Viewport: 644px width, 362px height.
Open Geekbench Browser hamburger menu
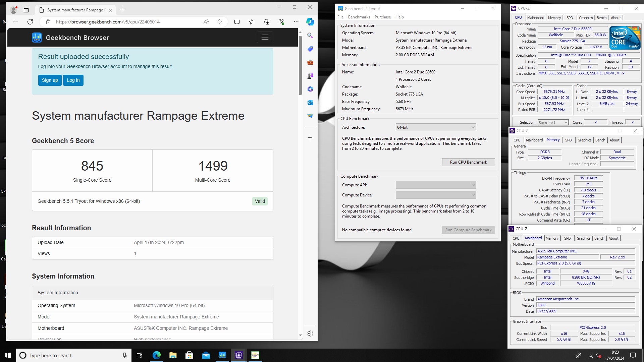[265, 37]
